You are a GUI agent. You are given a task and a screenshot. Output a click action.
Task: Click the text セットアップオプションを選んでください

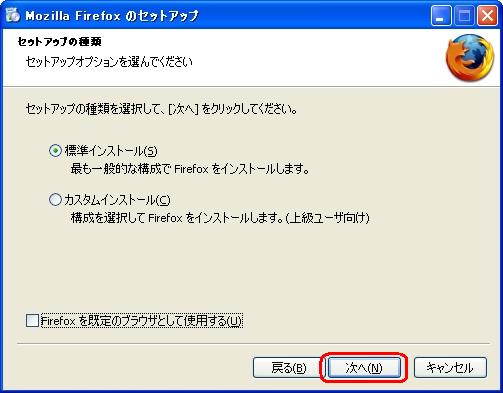pos(109,62)
